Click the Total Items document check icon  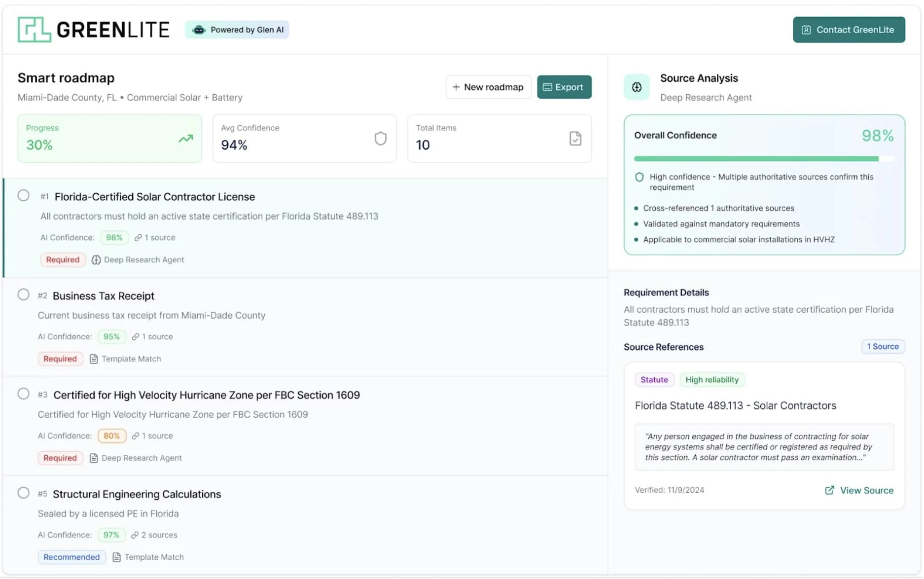click(575, 139)
